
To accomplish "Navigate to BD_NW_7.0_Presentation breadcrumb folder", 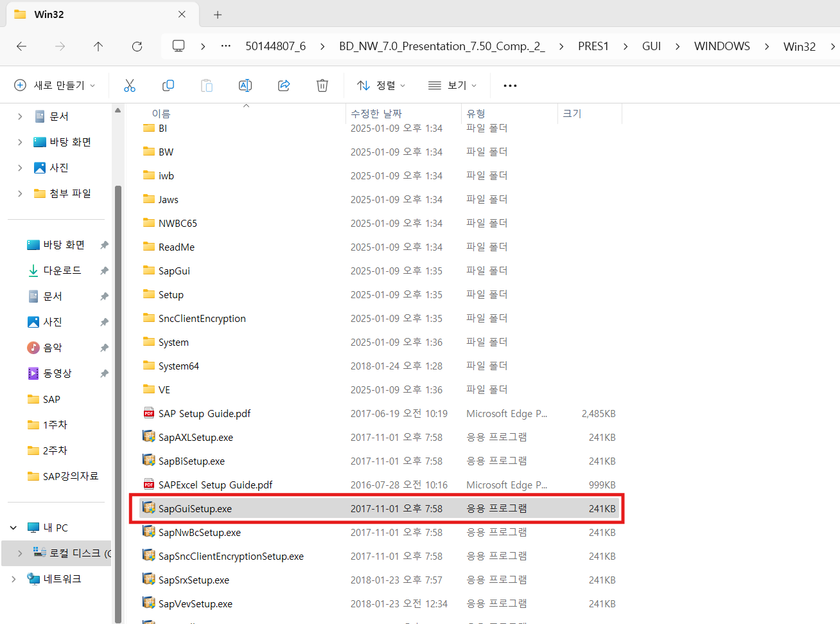I will pos(442,46).
